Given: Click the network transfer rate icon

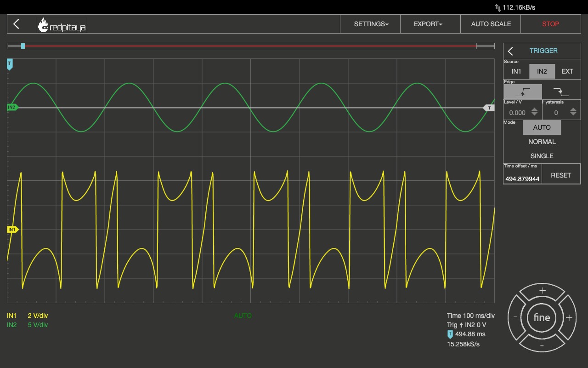Looking at the screenshot, I should [498, 8].
